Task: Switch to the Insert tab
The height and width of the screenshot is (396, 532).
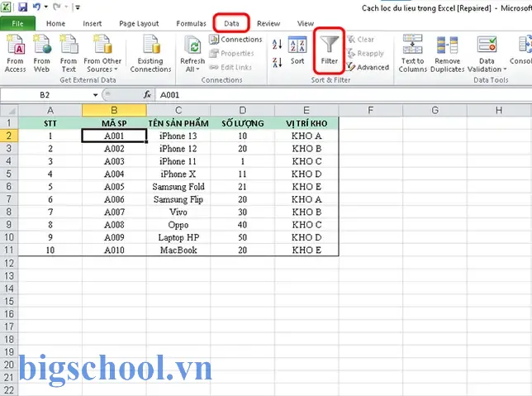Action: click(93, 23)
